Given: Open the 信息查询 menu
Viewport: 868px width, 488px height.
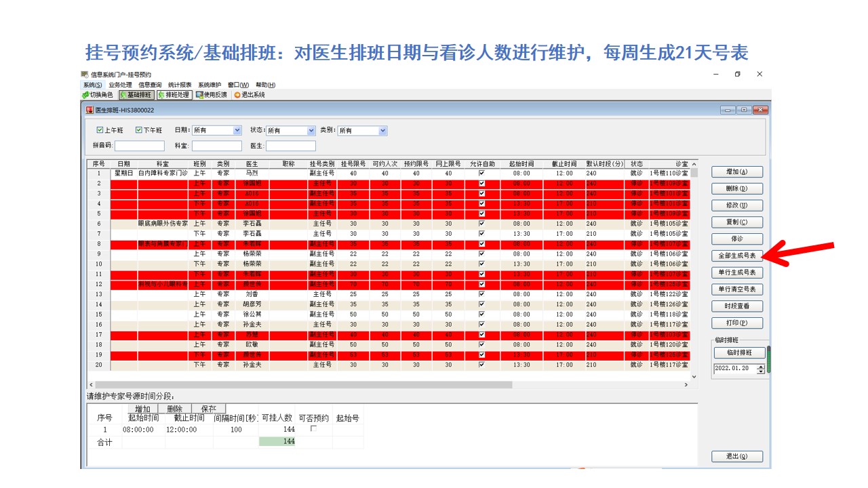Looking at the screenshot, I should pos(150,85).
